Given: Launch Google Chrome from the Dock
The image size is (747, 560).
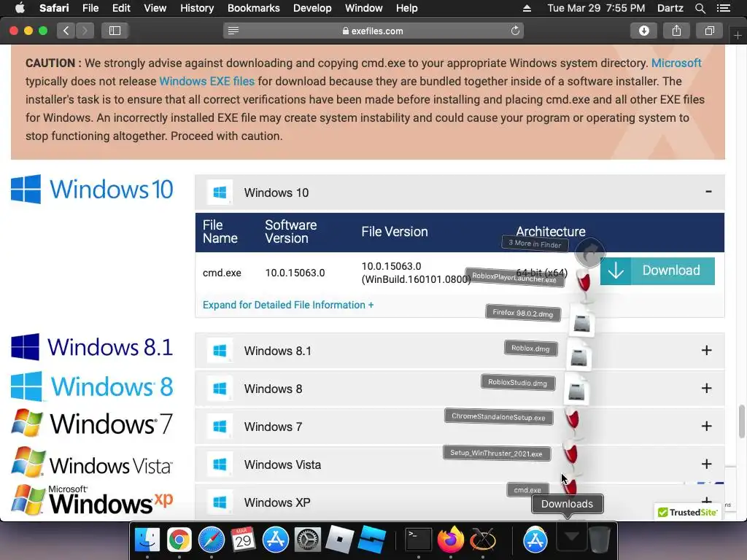Looking at the screenshot, I should (179, 540).
